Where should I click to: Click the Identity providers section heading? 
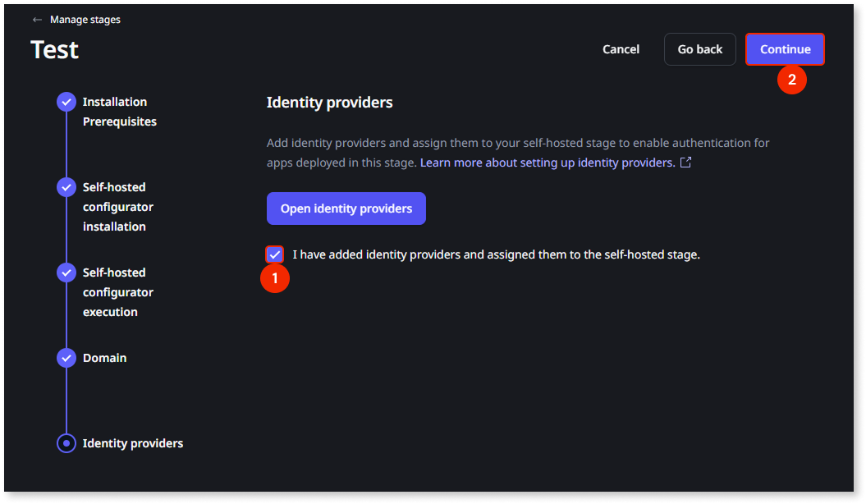[330, 103]
